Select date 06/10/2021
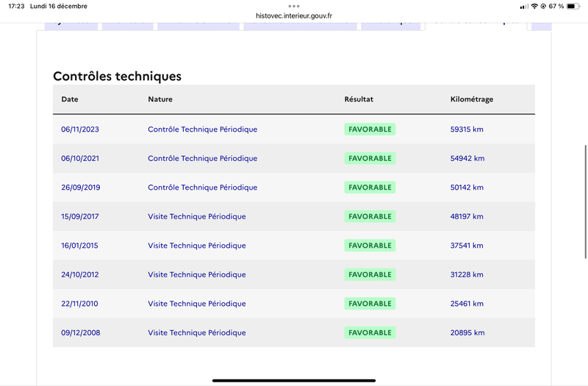The height and width of the screenshot is (386, 588). [x=80, y=158]
